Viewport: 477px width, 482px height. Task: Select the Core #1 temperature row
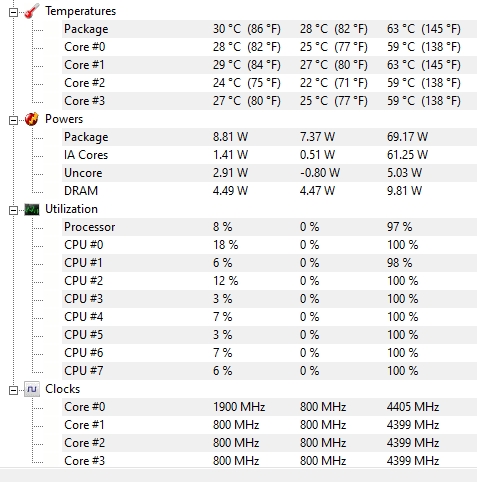click(269, 65)
